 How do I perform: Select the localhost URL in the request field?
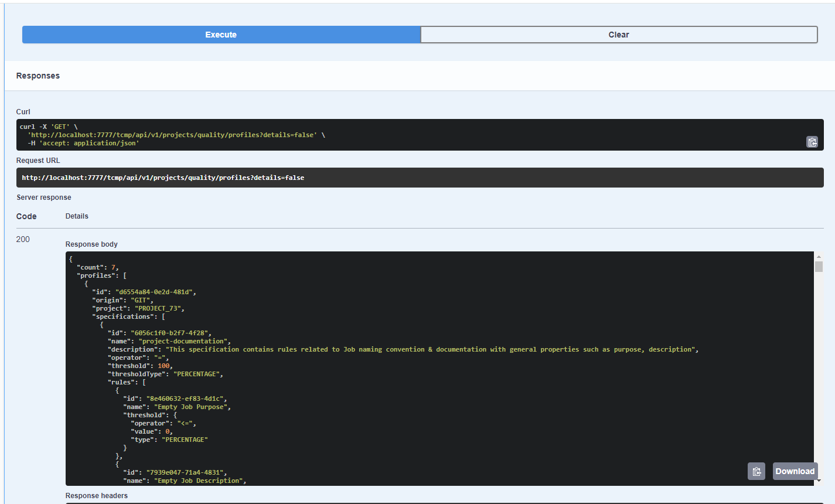pyautogui.click(x=162, y=178)
